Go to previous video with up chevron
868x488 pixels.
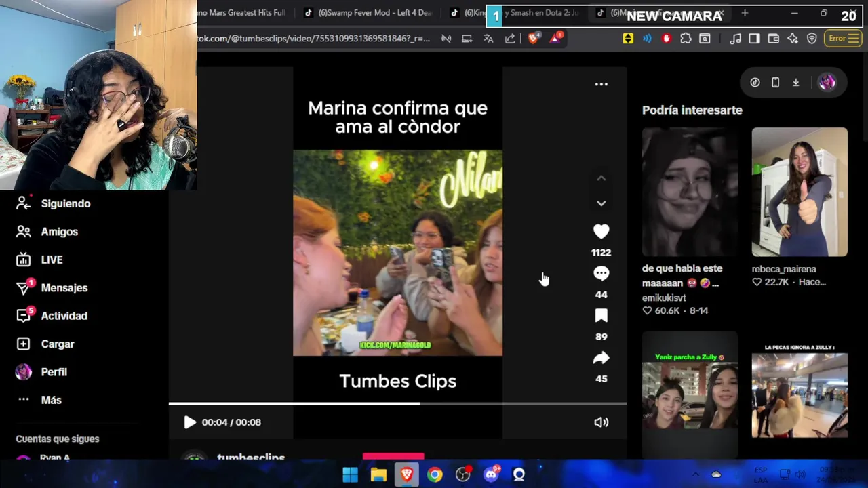click(x=601, y=178)
